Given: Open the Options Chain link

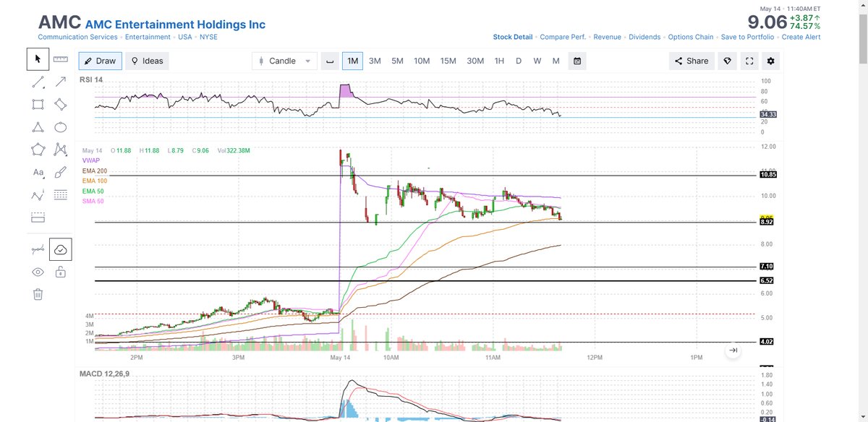Looking at the screenshot, I should coord(691,37).
